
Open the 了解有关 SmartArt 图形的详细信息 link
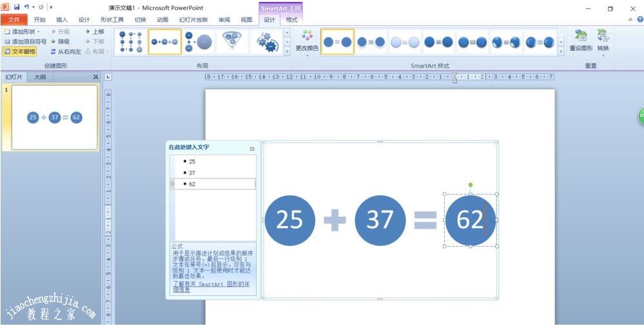[x=211, y=287]
